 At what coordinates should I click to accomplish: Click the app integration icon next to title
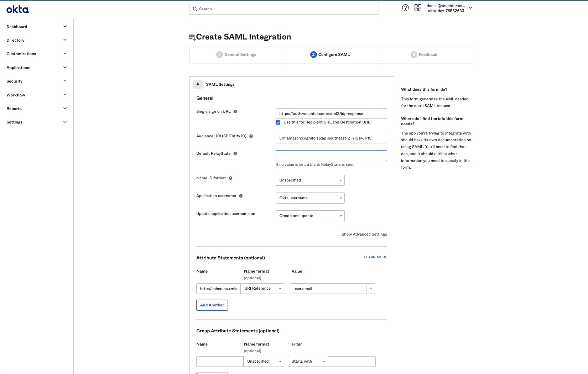(x=192, y=37)
